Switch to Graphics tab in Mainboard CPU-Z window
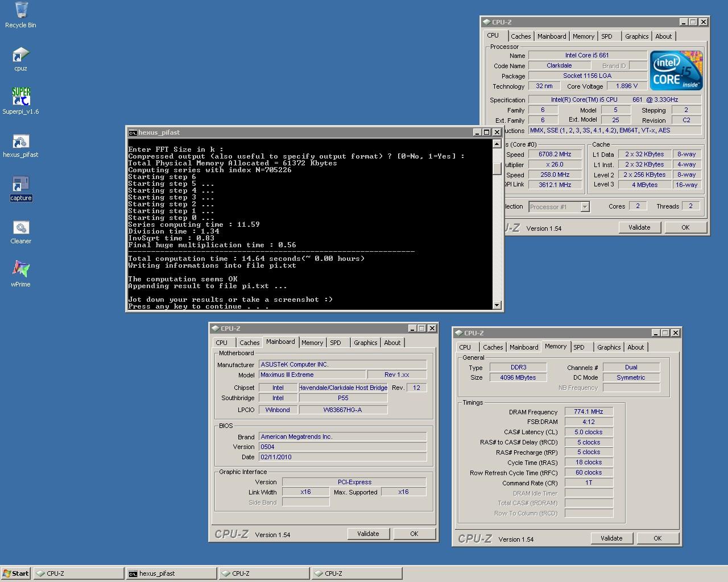 point(365,343)
